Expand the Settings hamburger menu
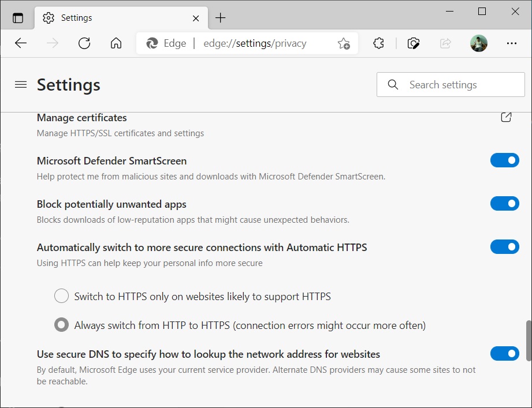 pyautogui.click(x=21, y=84)
